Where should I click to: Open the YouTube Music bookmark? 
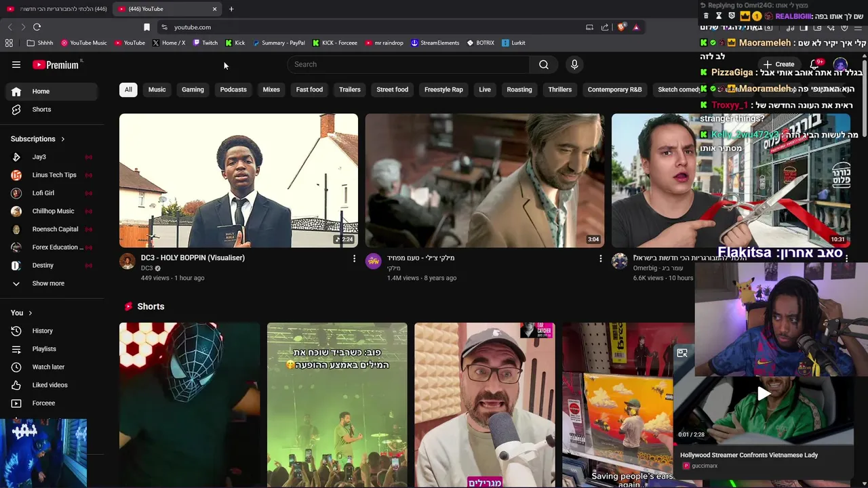(84, 43)
